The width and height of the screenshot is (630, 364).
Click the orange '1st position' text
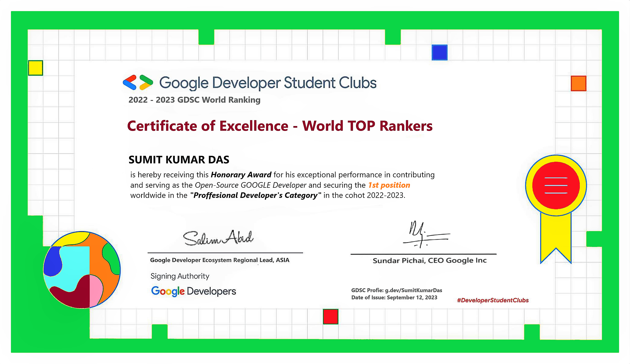[389, 185]
